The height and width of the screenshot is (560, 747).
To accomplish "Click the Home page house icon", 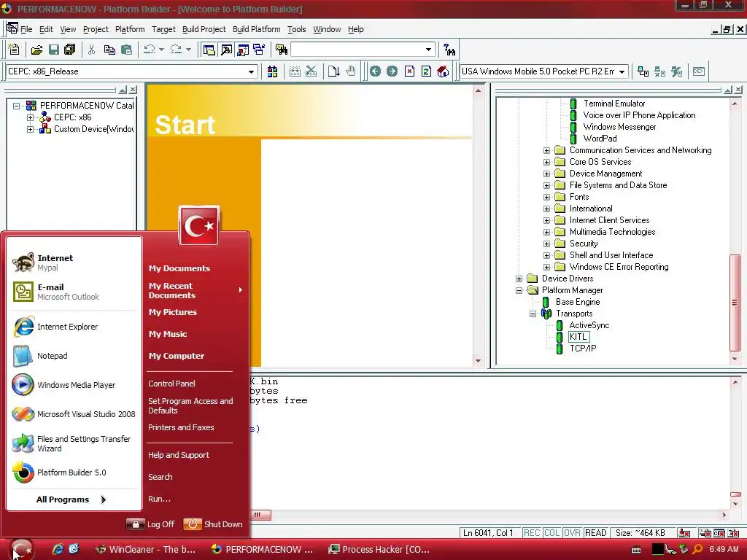I will (443, 71).
